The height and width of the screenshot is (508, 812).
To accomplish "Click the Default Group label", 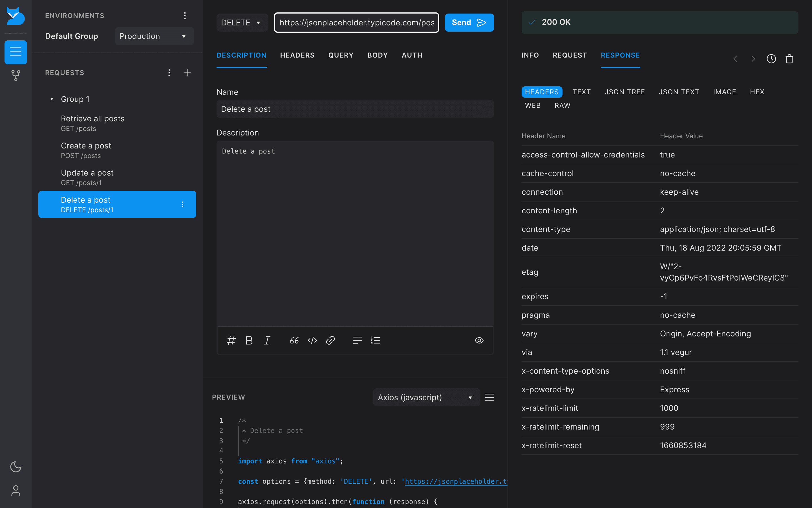I will [x=71, y=36].
